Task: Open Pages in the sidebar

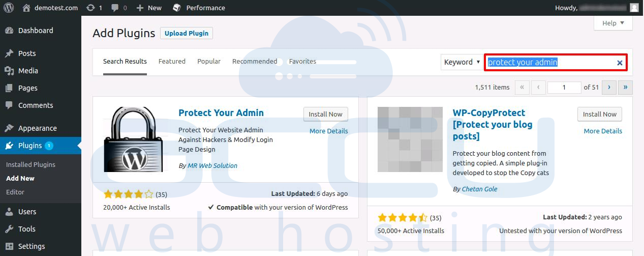Action: pos(41,88)
